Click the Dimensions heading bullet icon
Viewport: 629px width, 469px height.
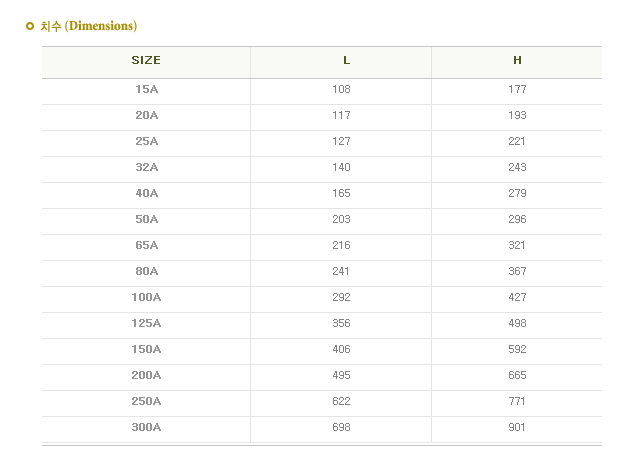pyautogui.click(x=30, y=26)
